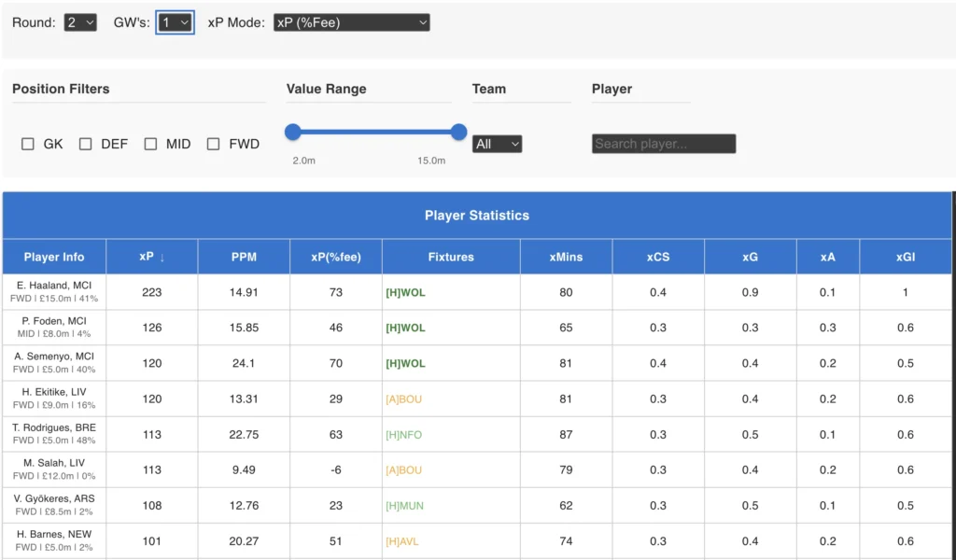956x560 pixels.
Task: Open the Round dropdown
Action: click(x=80, y=22)
